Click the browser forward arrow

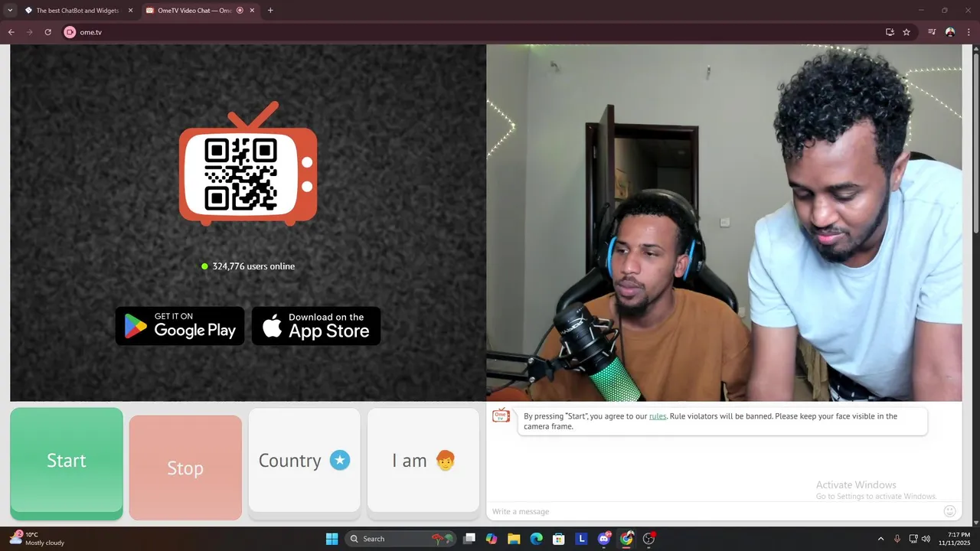pos(29,32)
